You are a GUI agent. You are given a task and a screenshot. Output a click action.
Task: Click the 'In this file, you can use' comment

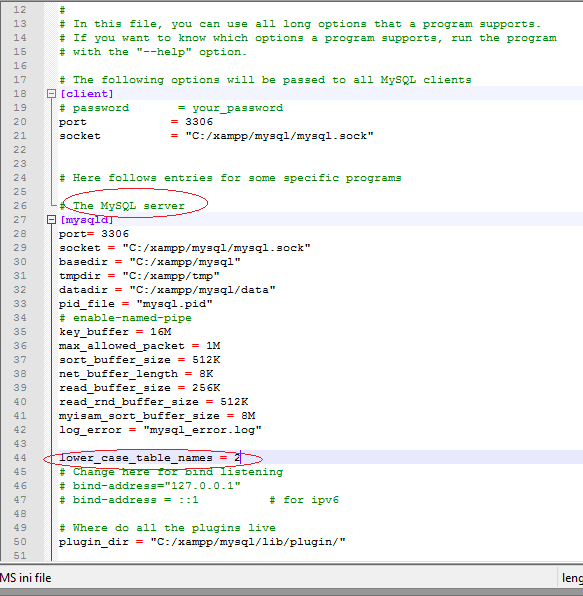coord(300,24)
